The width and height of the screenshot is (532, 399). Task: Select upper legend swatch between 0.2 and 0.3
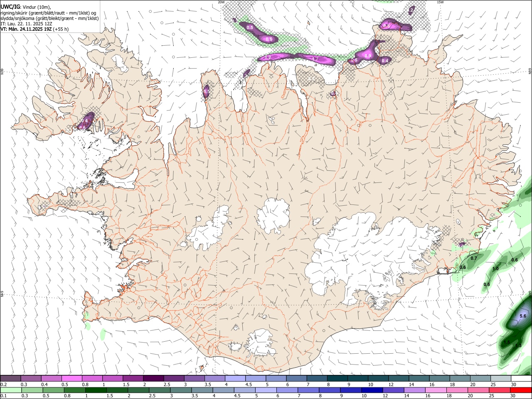[10, 378]
